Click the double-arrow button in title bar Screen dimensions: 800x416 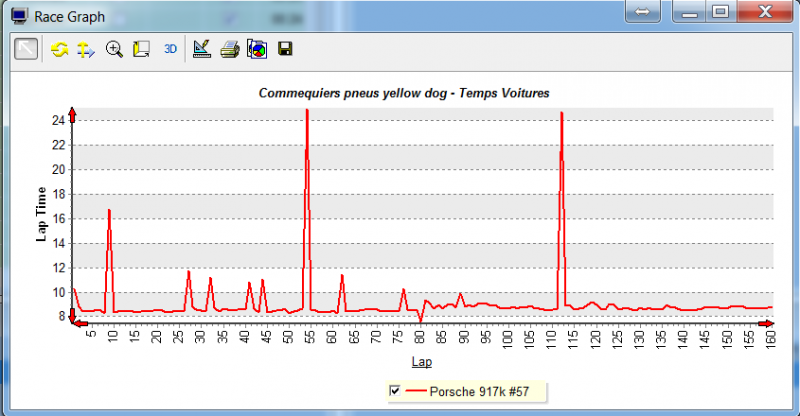point(643,12)
